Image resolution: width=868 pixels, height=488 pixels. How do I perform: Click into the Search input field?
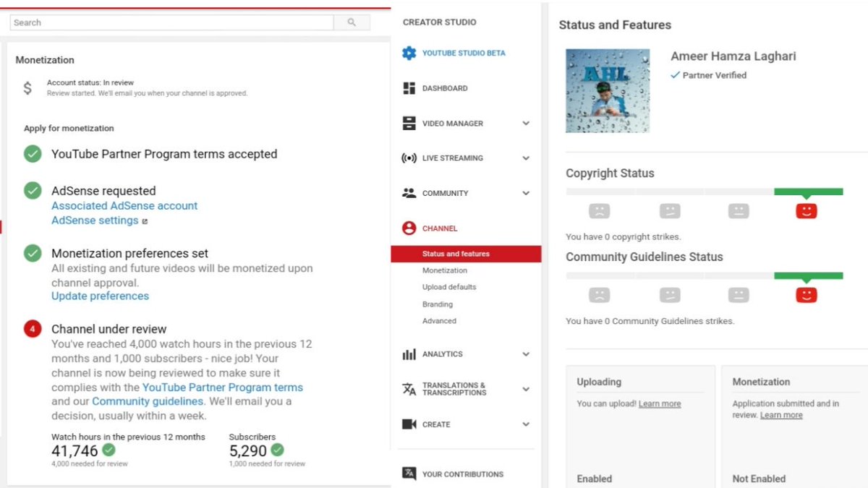(172, 22)
